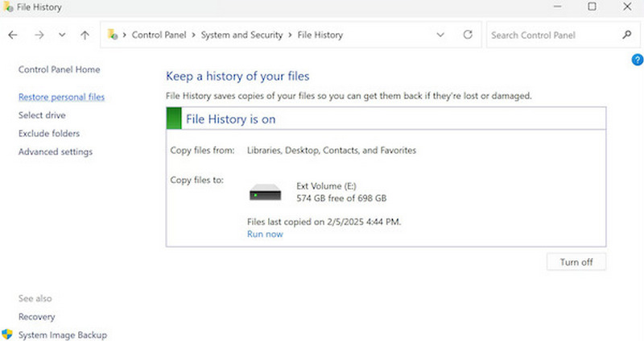644x341 pixels.
Task: Click Run now to start a backup
Action: 265,234
